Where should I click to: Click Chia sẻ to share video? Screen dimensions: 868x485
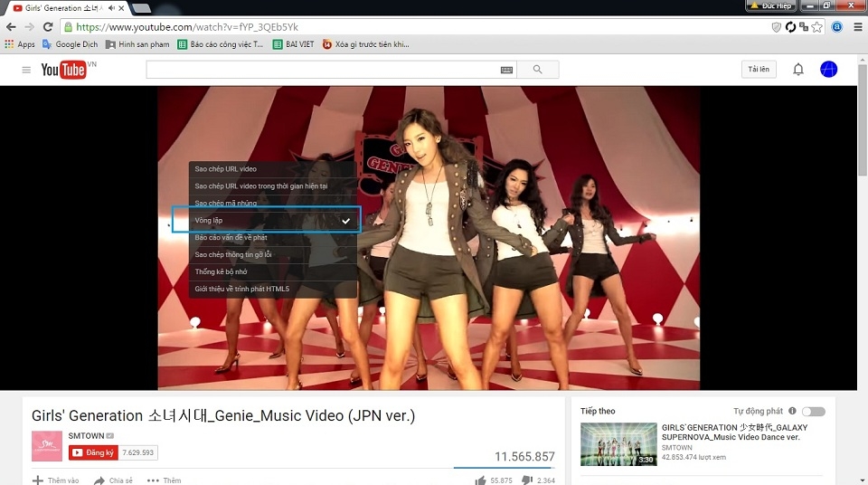(113, 480)
